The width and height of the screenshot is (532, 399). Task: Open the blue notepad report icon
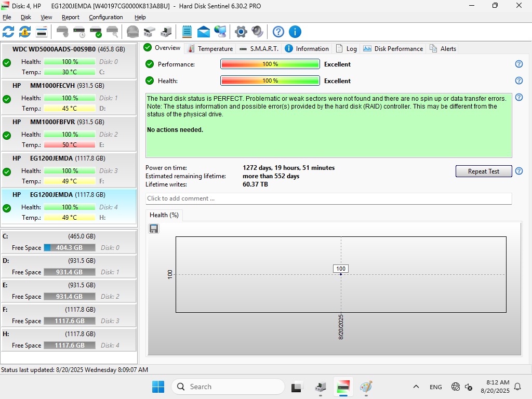[x=187, y=32]
